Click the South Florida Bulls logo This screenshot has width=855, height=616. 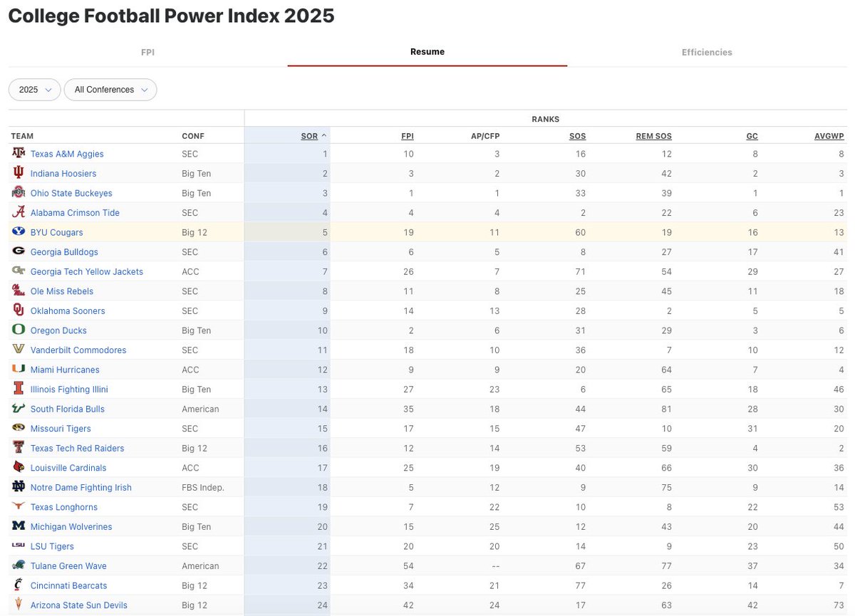tap(19, 408)
